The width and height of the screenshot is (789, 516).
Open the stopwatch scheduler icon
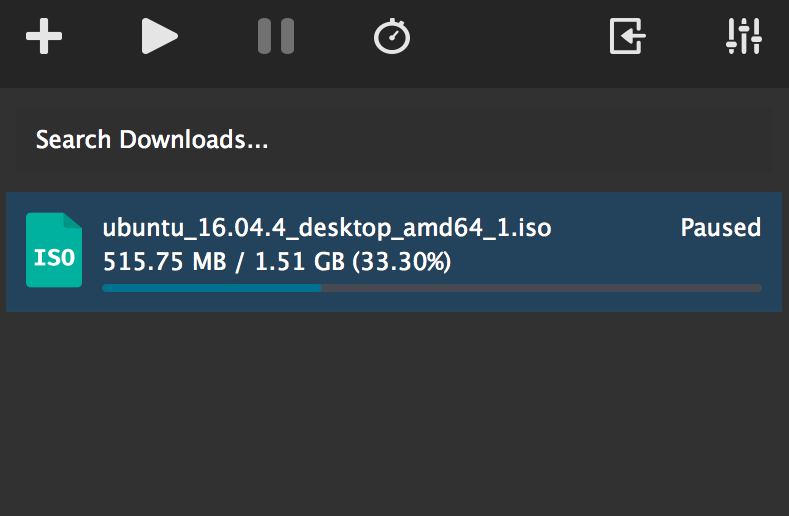point(392,38)
